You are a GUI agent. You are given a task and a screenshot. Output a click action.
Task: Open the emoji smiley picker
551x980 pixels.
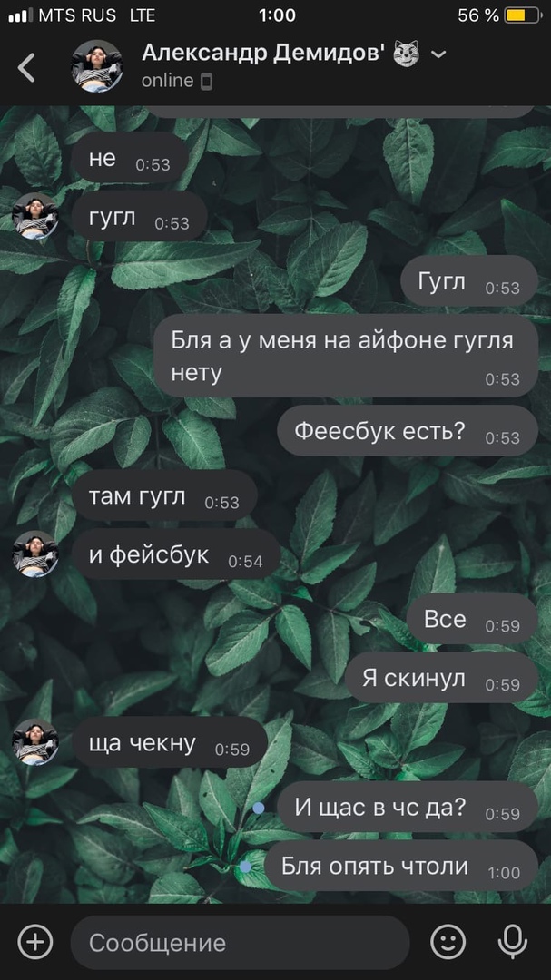(448, 941)
